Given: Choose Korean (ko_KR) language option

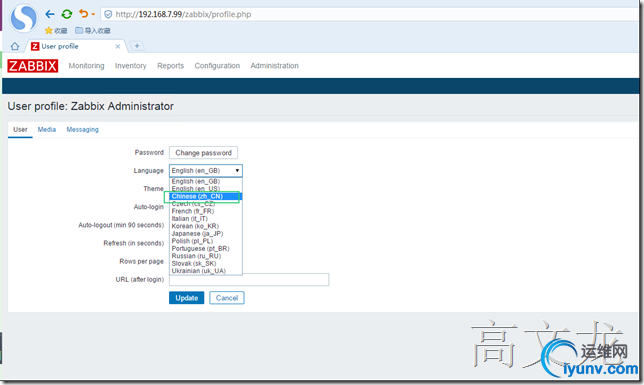Looking at the screenshot, I should [205, 226].
